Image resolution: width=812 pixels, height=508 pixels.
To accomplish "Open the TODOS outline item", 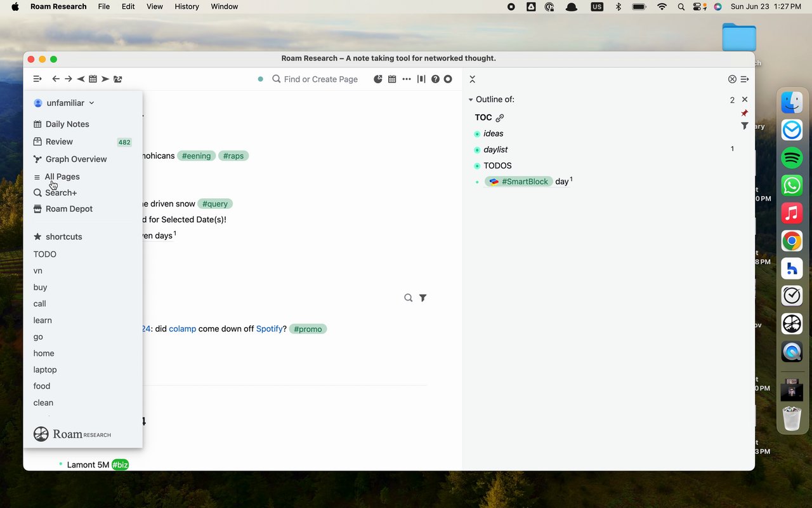I will [x=497, y=165].
